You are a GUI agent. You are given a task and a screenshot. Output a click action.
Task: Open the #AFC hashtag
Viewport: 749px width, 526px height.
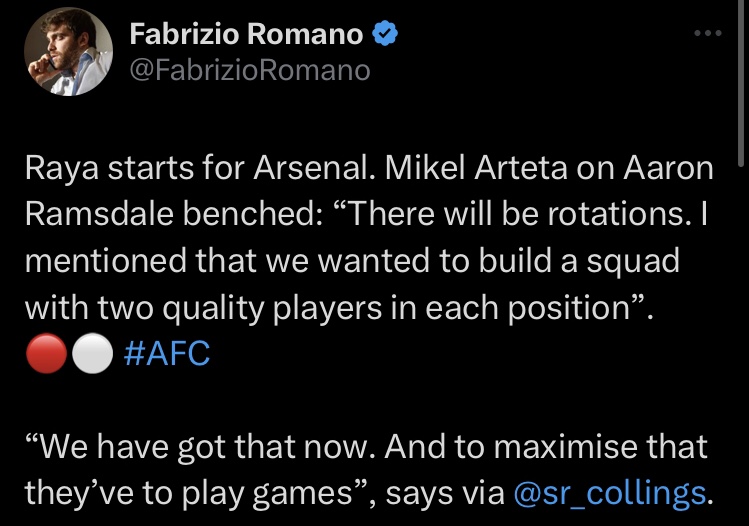(x=167, y=354)
